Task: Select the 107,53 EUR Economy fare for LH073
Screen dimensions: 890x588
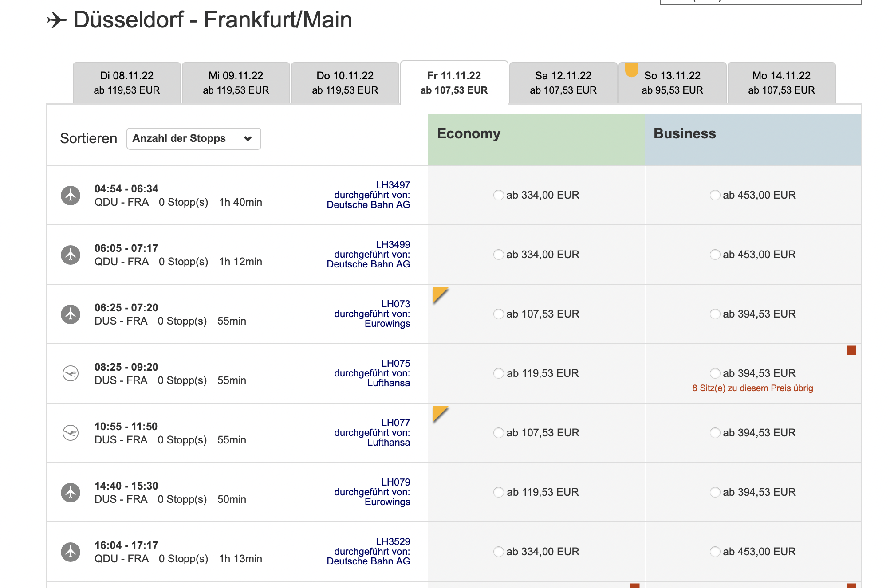Action: point(499,314)
